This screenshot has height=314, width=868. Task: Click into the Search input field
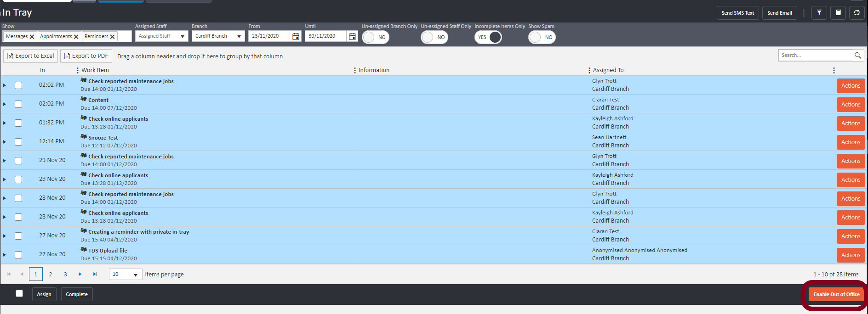(x=815, y=56)
